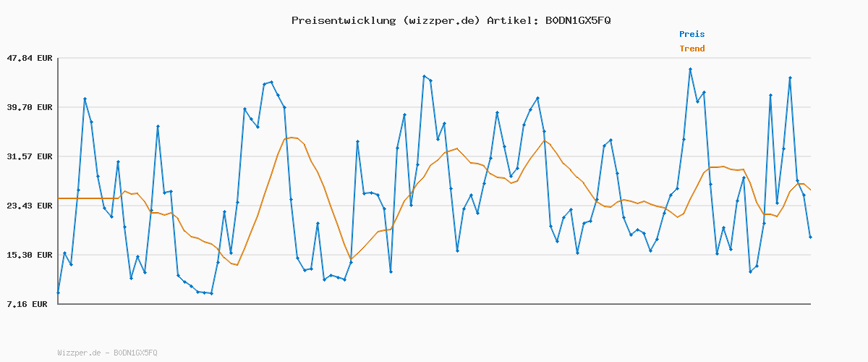Click the 47.84 EUR y-axis label

click(30, 58)
